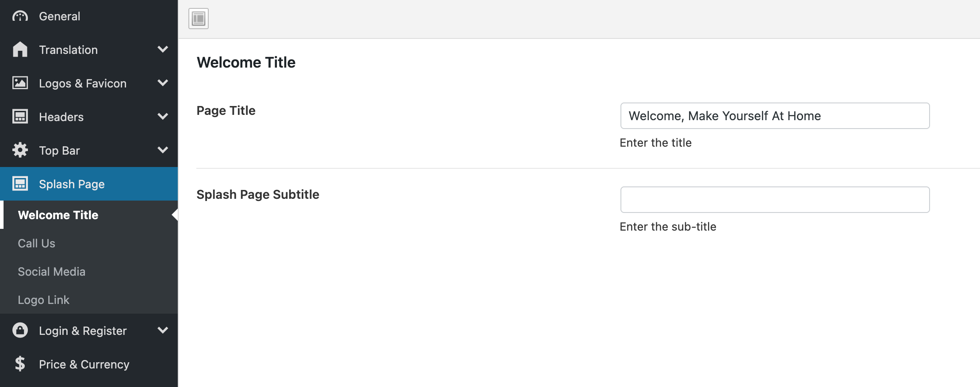The width and height of the screenshot is (980, 387).
Task: Toggle the expand-all sections icon in the top bar
Action: click(199, 19)
